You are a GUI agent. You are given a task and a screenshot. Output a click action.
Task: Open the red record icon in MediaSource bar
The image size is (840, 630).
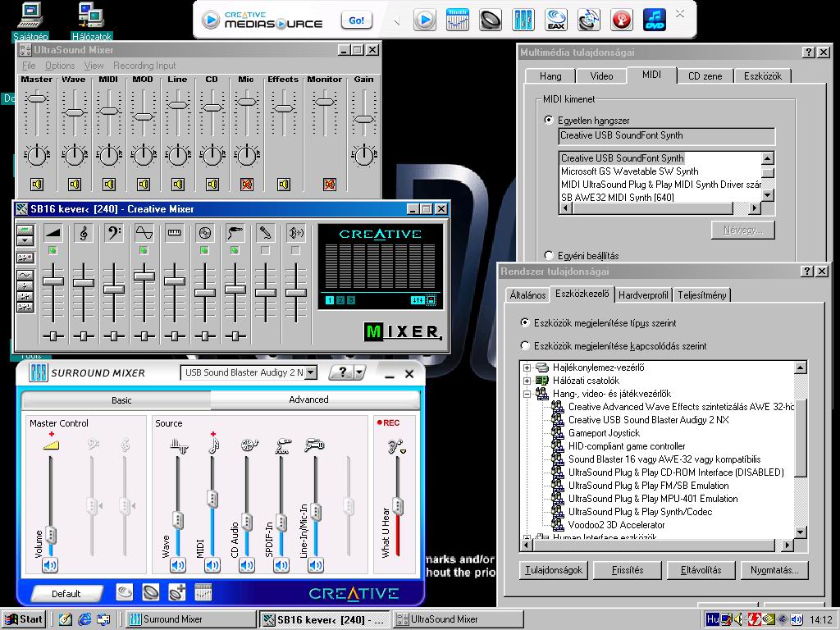click(x=622, y=21)
